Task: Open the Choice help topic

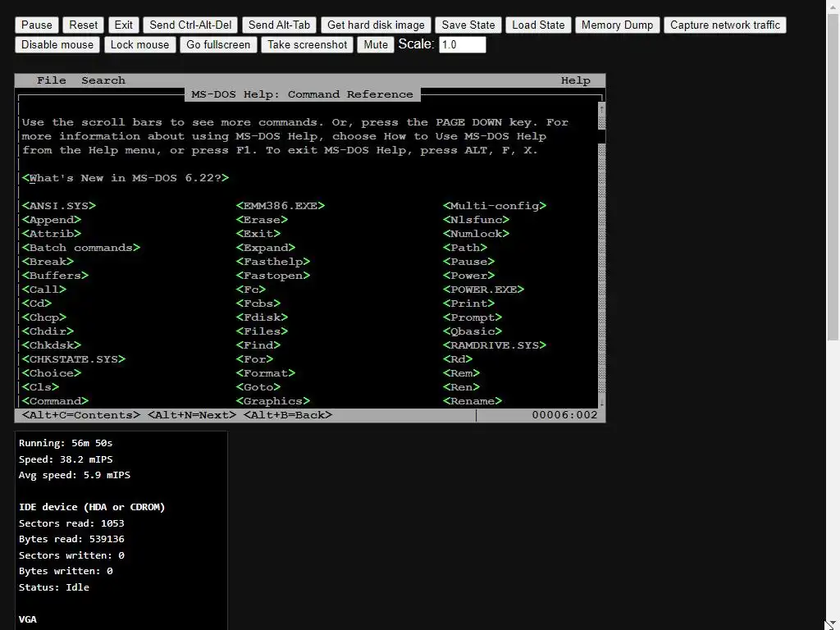Action: pyautogui.click(x=52, y=373)
